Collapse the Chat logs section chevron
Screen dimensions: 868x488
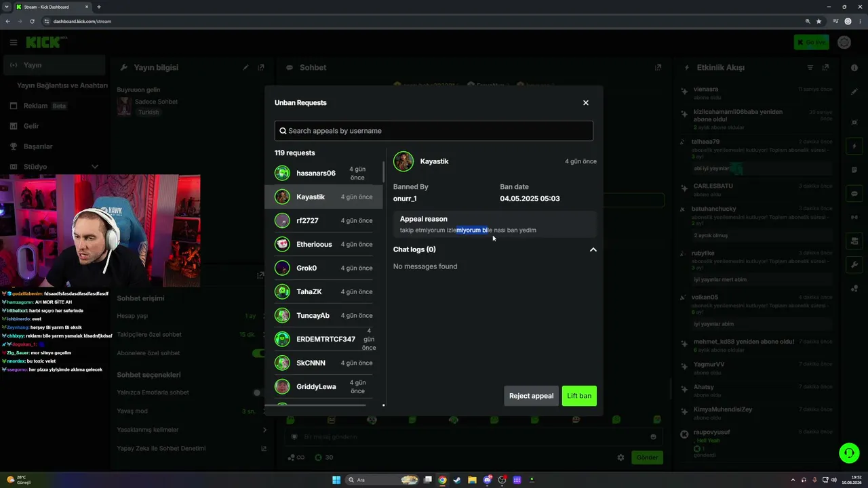pos(593,249)
